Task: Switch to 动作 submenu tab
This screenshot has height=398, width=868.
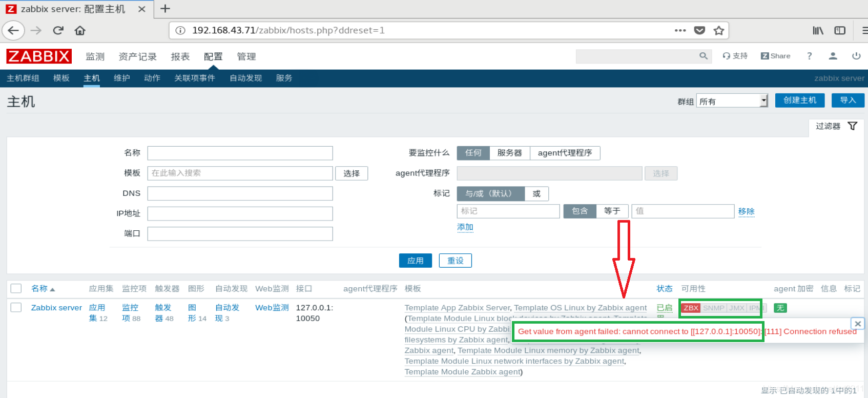Action: (152, 78)
